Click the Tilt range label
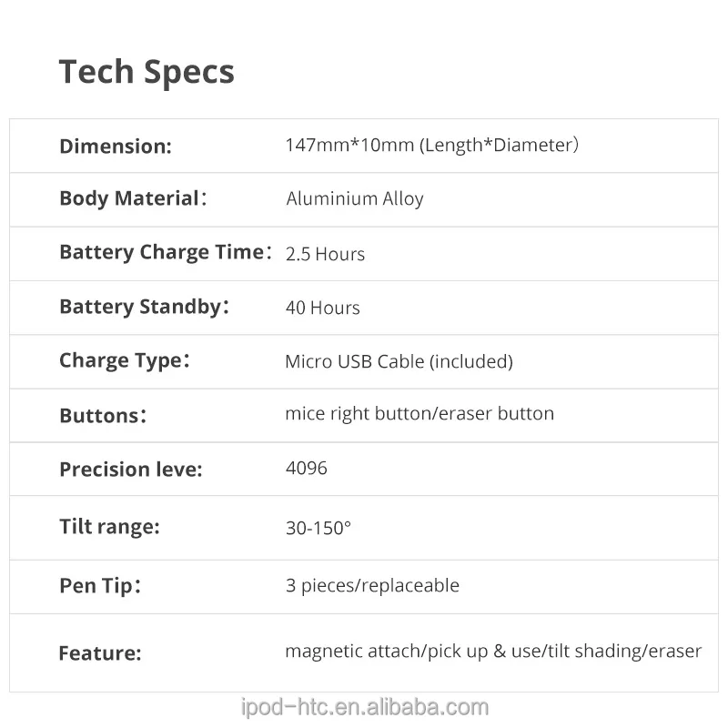Viewport: 728px width, 728px height. (109, 526)
